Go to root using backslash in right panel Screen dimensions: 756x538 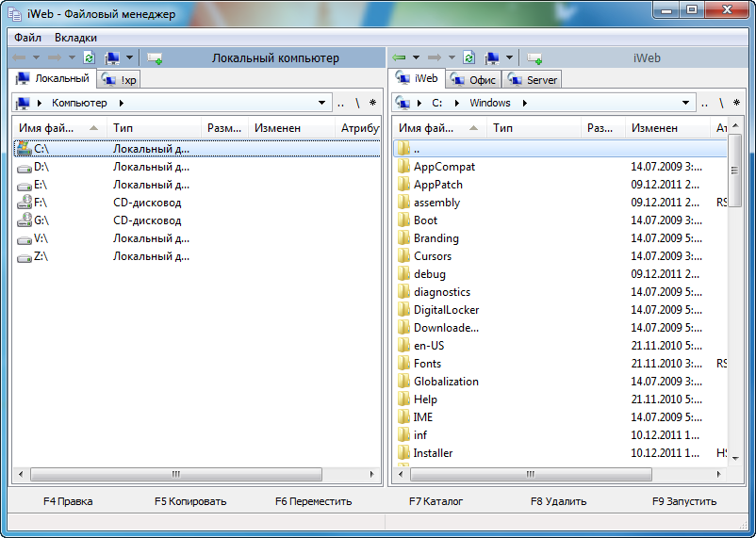[721, 103]
